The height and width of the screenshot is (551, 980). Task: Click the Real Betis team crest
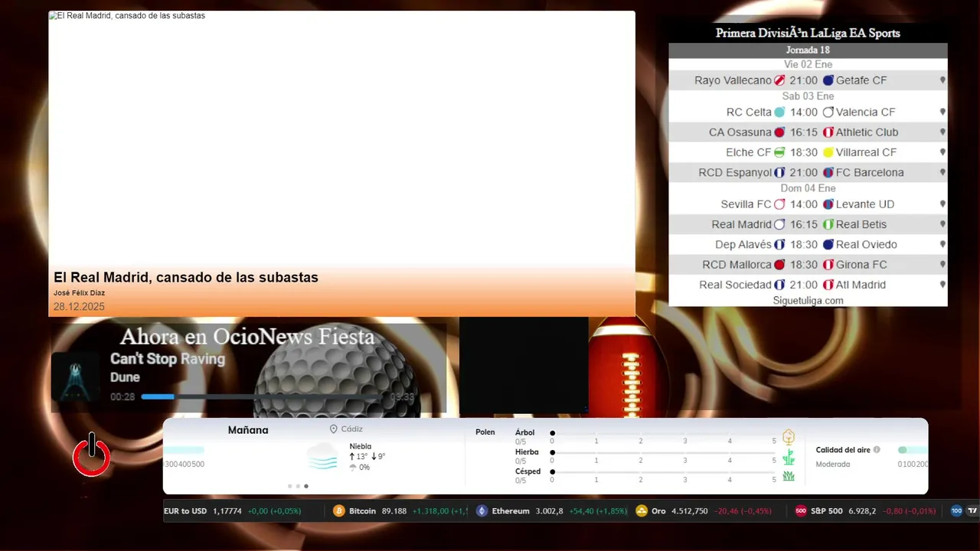(x=828, y=224)
